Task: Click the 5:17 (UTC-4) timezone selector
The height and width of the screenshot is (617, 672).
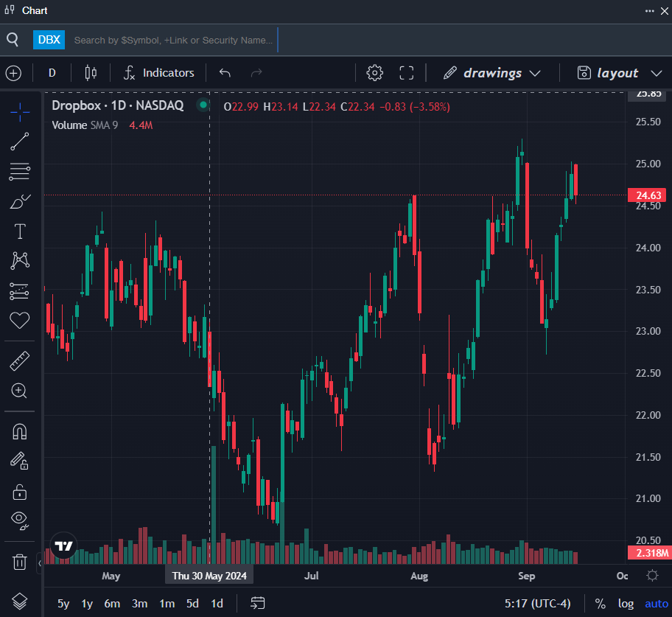Action: point(537,604)
